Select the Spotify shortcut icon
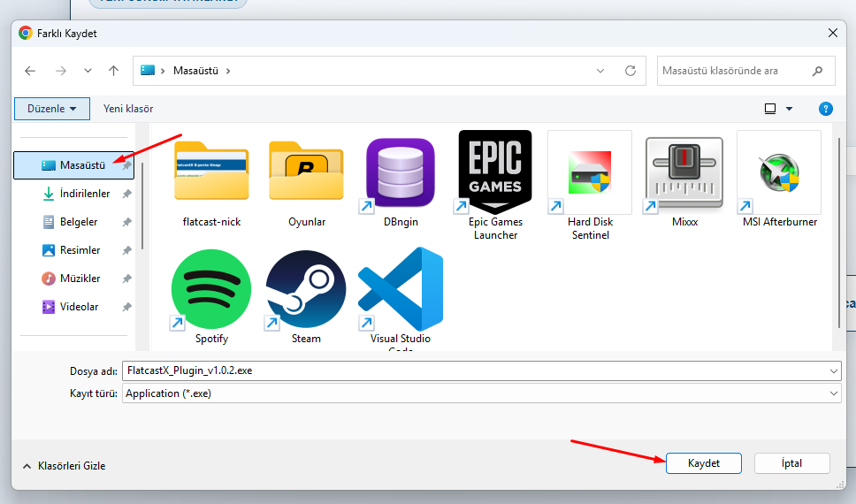This screenshot has width=856, height=504. click(x=211, y=289)
